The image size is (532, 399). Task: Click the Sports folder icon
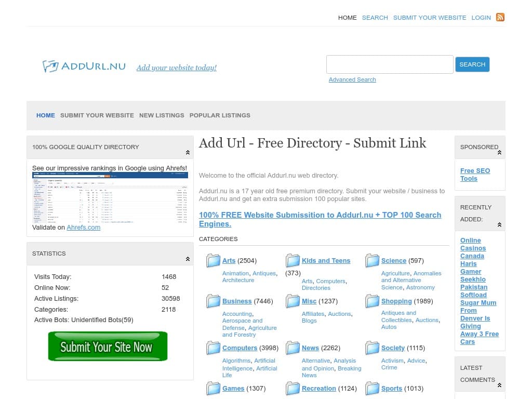372,388
